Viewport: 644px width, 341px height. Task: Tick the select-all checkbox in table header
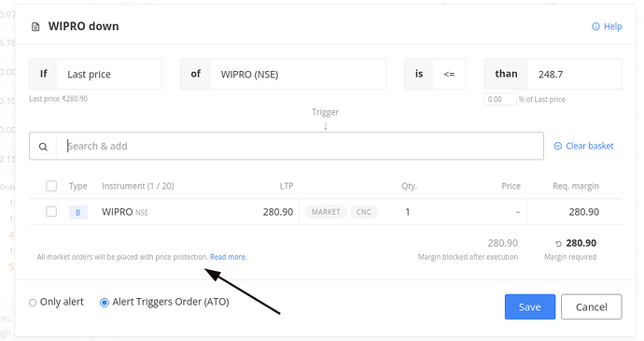click(x=51, y=186)
